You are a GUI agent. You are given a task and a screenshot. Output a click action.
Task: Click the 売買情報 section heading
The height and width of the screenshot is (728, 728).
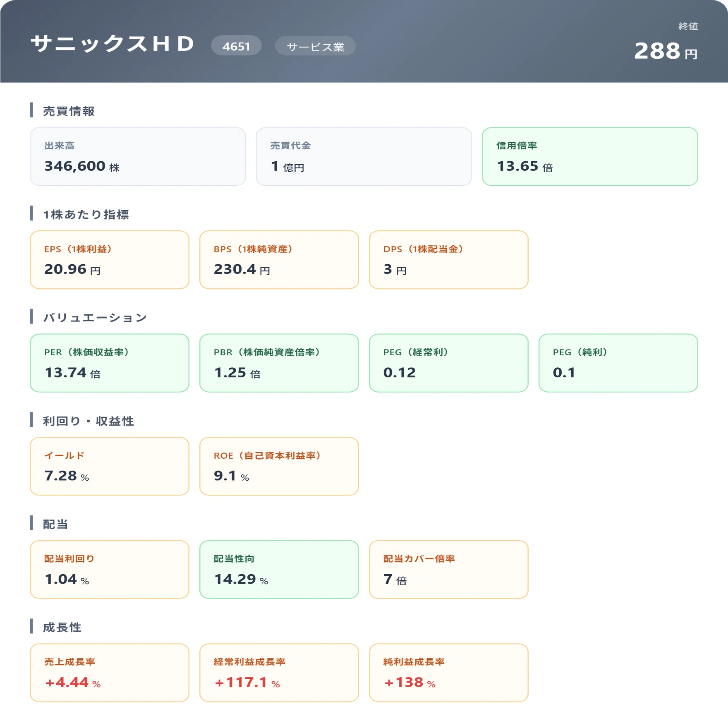coord(69,111)
